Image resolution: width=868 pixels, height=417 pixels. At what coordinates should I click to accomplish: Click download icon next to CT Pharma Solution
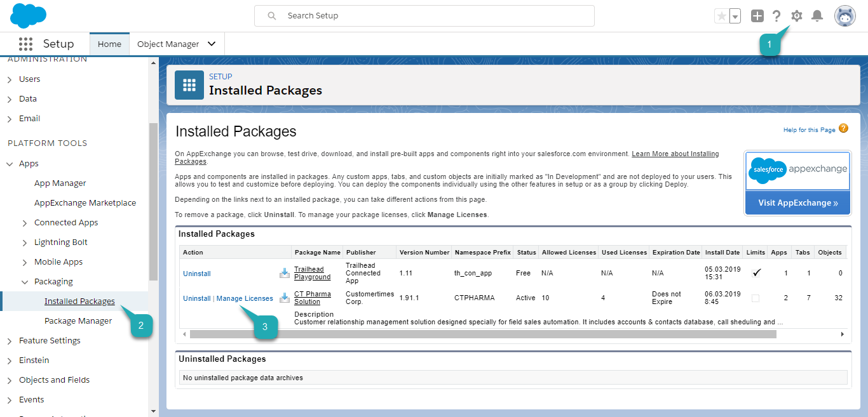tap(285, 298)
